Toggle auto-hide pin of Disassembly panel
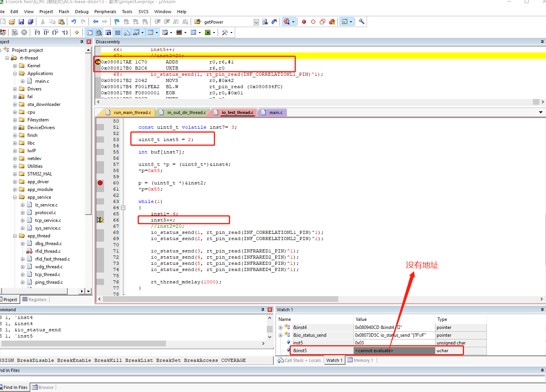Viewport: 546px width, 392px height. 542,42
